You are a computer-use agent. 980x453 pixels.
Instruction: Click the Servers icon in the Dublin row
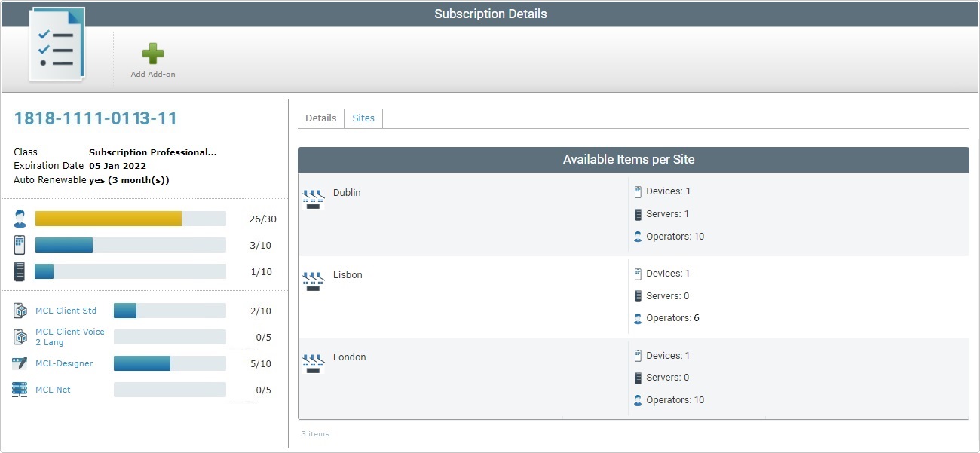637,213
